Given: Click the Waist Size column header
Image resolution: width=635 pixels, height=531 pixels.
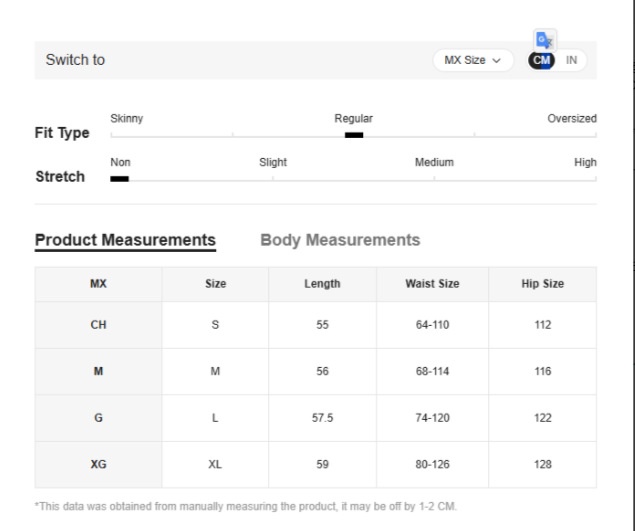Looking at the screenshot, I should (432, 284).
